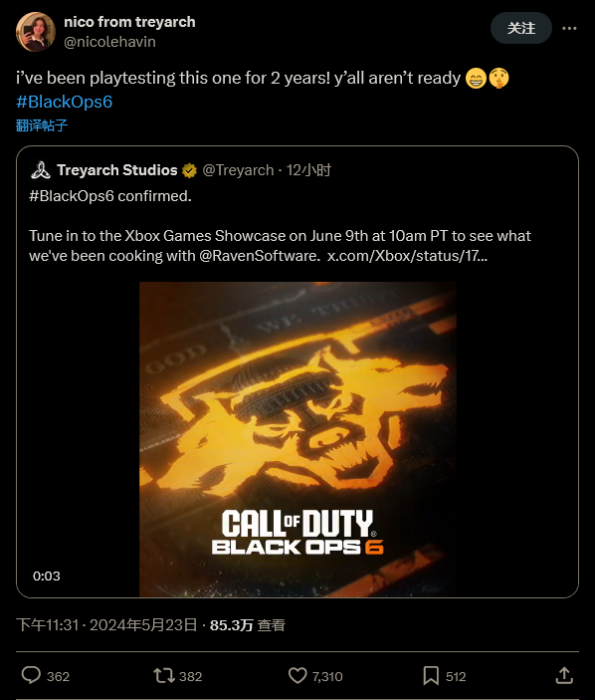
Task: Like the post with heart icon
Action: (297, 675)
